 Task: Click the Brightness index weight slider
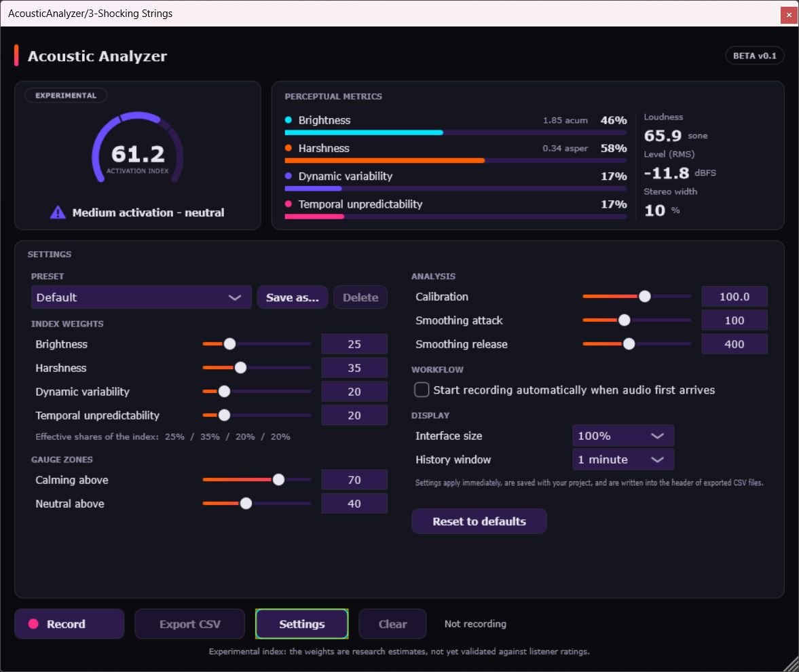click(257, 344)
